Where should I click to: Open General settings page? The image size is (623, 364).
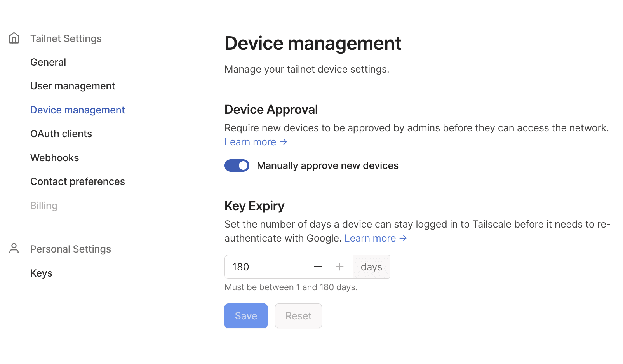[x=48, y=62]
